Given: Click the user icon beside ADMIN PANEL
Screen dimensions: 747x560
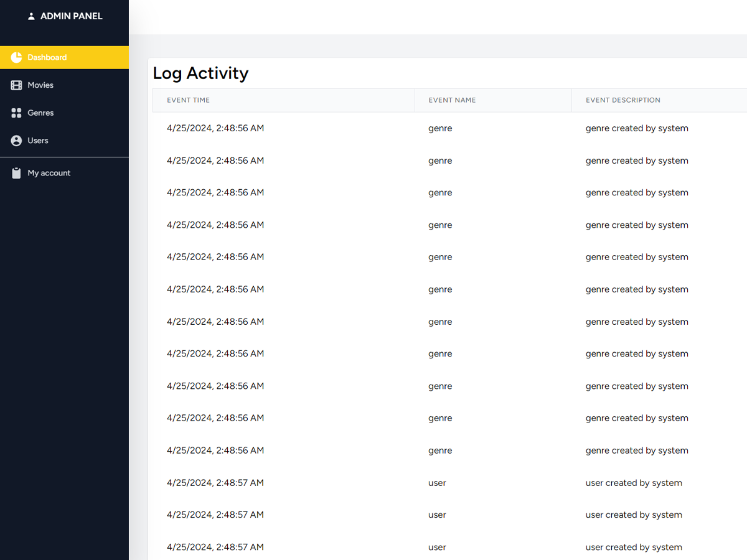Looking at the screenshot, I should (31, 17).
